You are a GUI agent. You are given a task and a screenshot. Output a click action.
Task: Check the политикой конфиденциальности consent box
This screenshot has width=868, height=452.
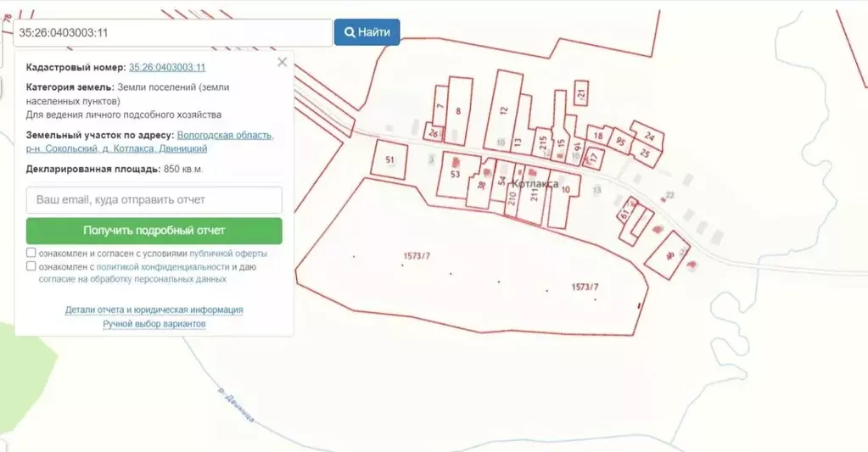(x=31, y=266)
